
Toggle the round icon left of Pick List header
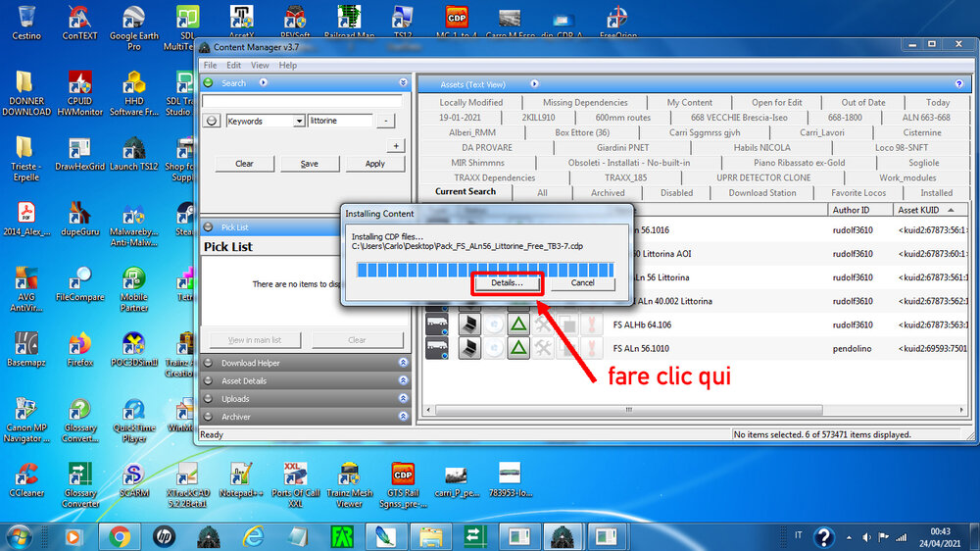pos(208,227)
